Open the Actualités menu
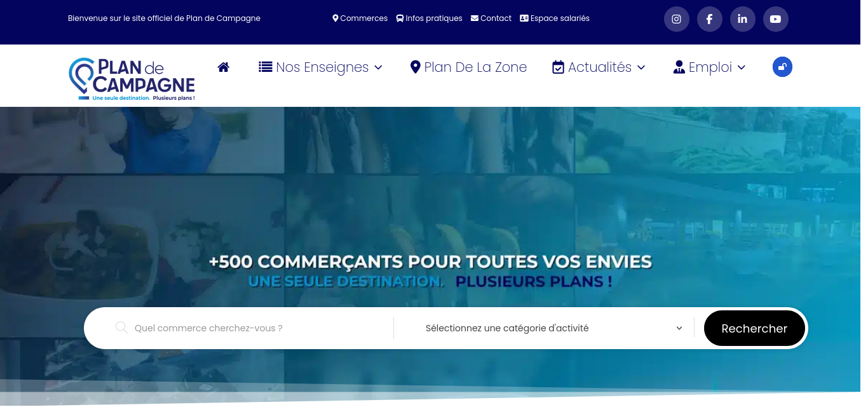This screenshot has width=868, height=414. [x=599, y=67]
